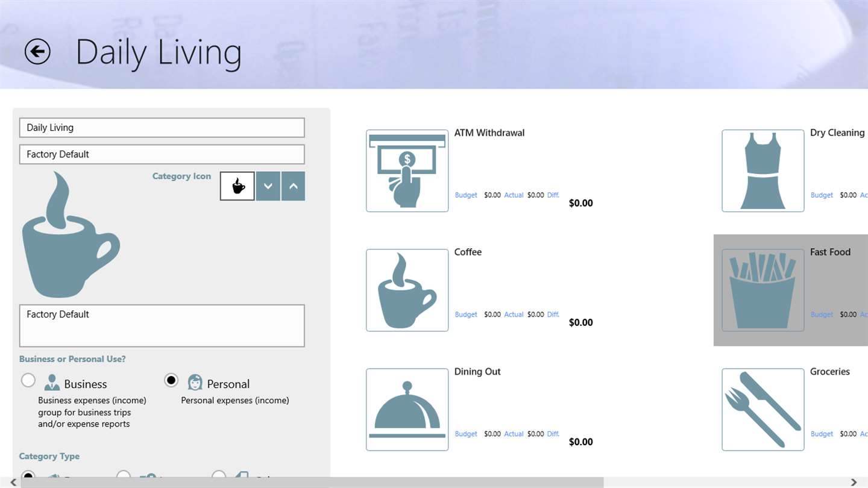Click the Category Type heading
The height and width of the screenshot is (488, 868).
(x=49, y=456)
